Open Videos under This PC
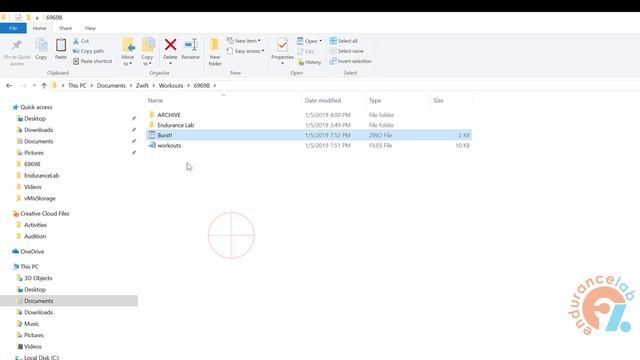640x360 pixels. click(x=29, y=347)
